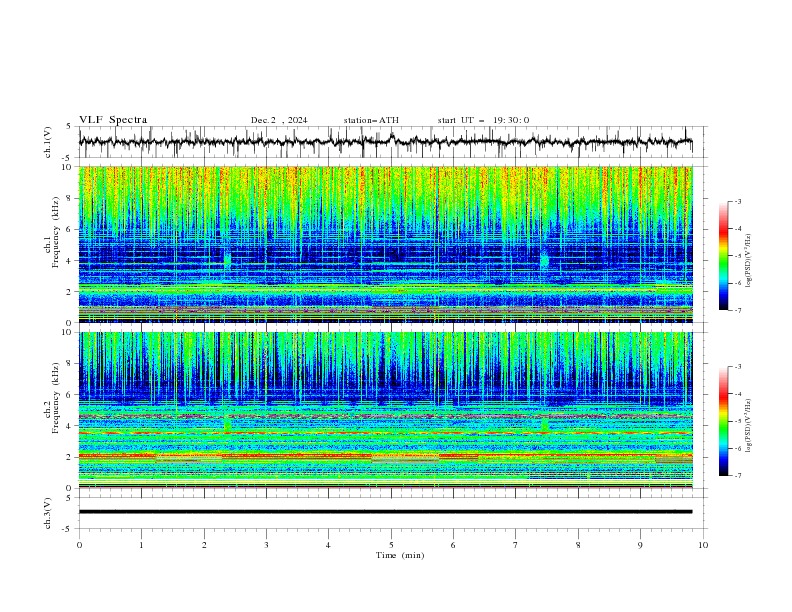Click the ch.1 spectrogram plot area
Viewport: 792px width, 612px height.
point(386,244)
